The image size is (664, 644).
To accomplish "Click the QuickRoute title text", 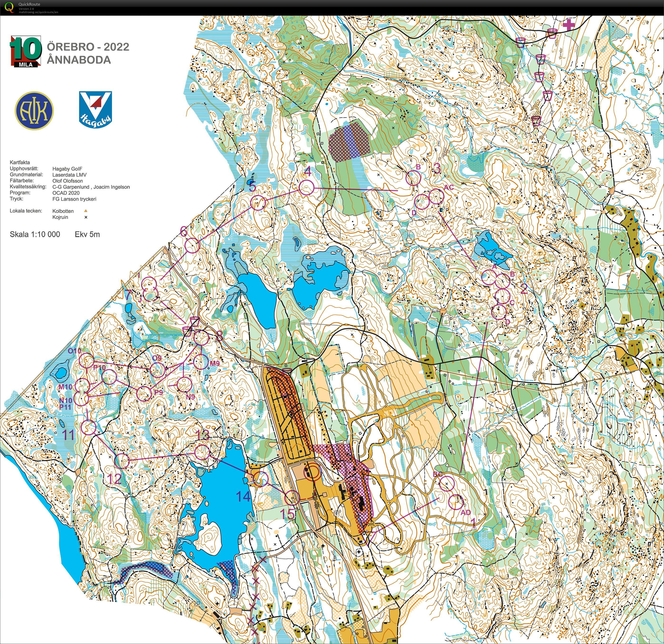I will [x=29, y=5].
